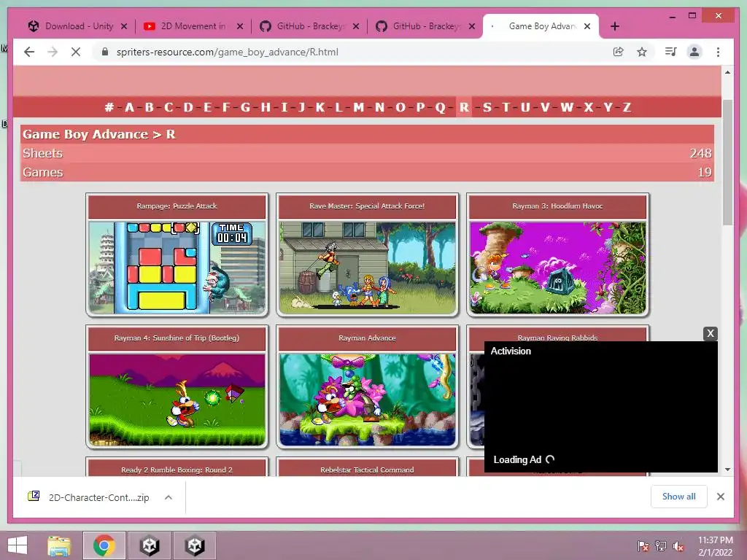
Task: Click page scrollbar up arrow
Action: point(727,72)
